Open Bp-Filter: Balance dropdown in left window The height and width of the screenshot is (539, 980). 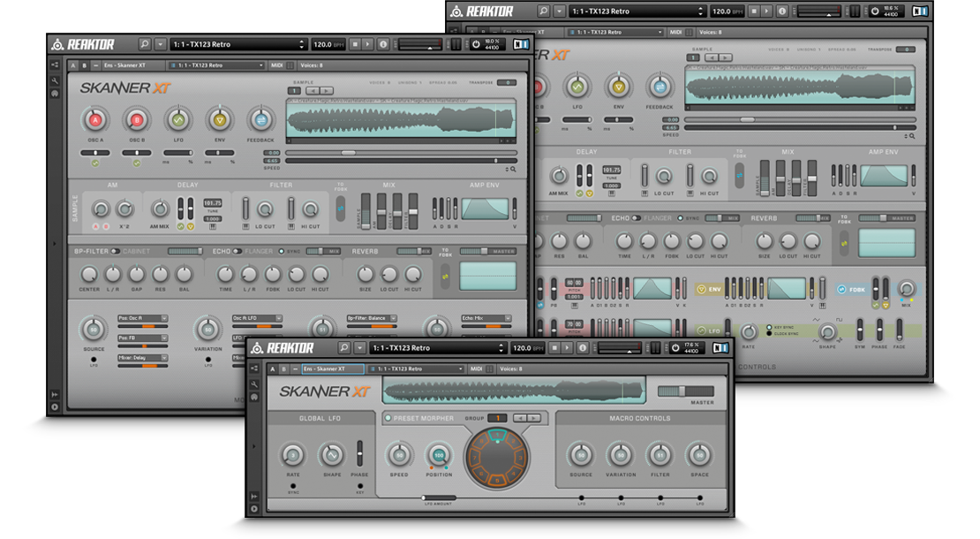tap(372, 318)
